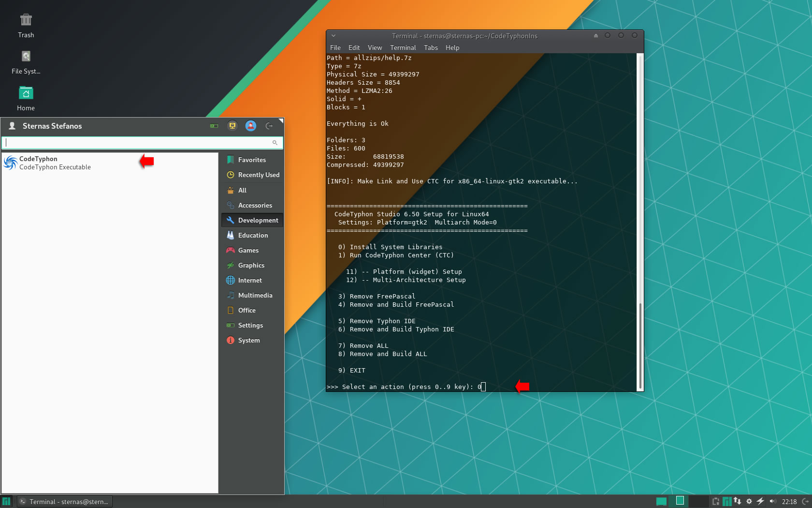Click '4) Remove and Build FreePascal' line
Screen dimensions: 812x508
[396, 304]
